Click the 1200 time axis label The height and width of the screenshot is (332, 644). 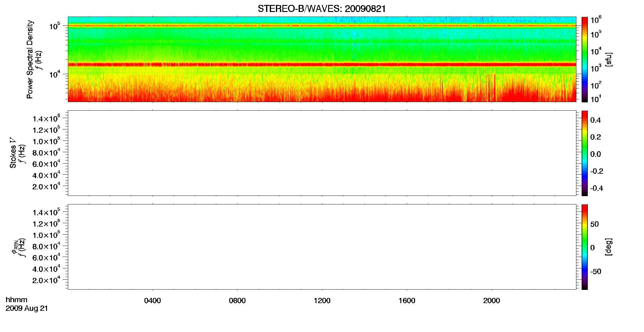pos(322,301)
